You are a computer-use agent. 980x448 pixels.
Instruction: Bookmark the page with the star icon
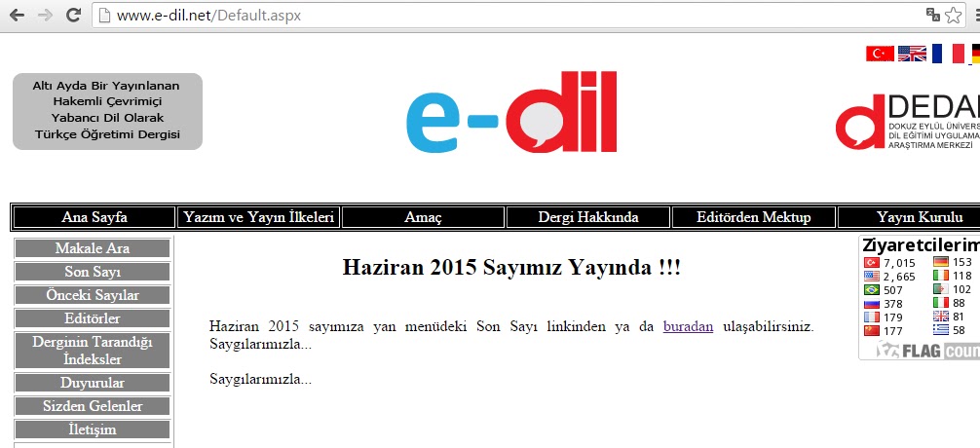coord(953,15)
